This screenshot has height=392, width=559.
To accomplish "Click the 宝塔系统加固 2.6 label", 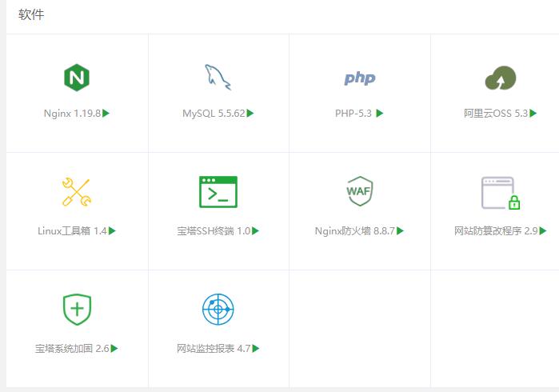I will click(x=72, y=349).
